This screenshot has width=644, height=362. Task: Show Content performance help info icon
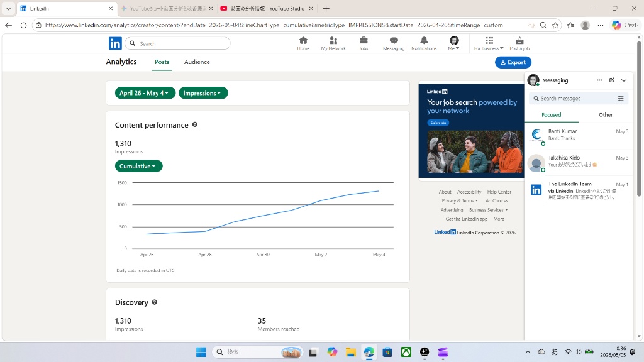click(x=195, y=124)
